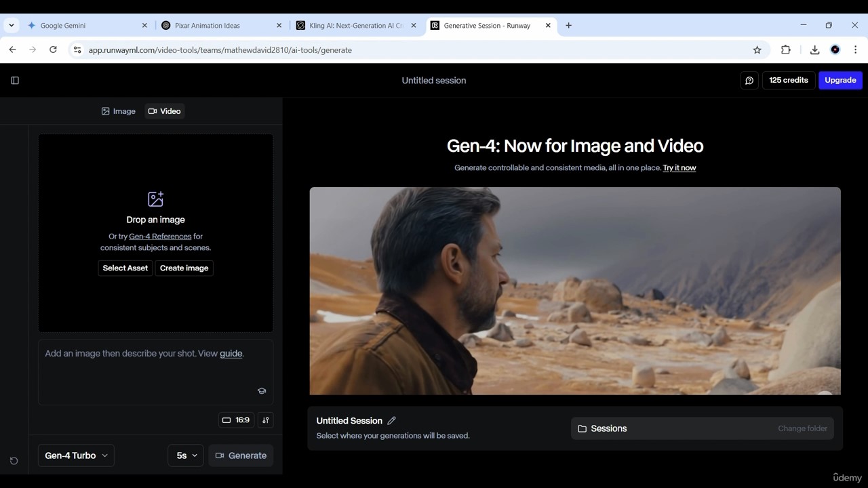Reload the page
This screenshot has width=868, height=488.
53,49
